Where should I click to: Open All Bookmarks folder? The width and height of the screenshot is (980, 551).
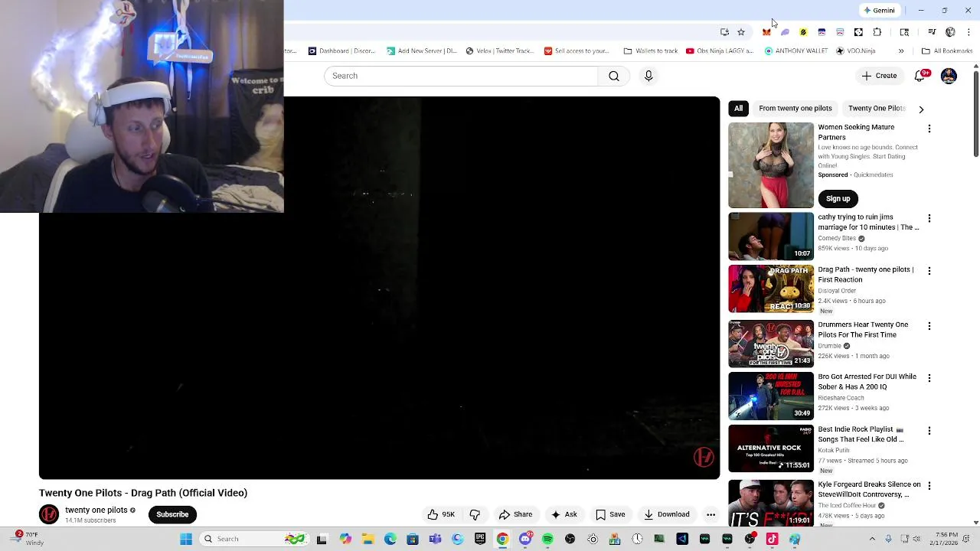click(x=947, y=51)
